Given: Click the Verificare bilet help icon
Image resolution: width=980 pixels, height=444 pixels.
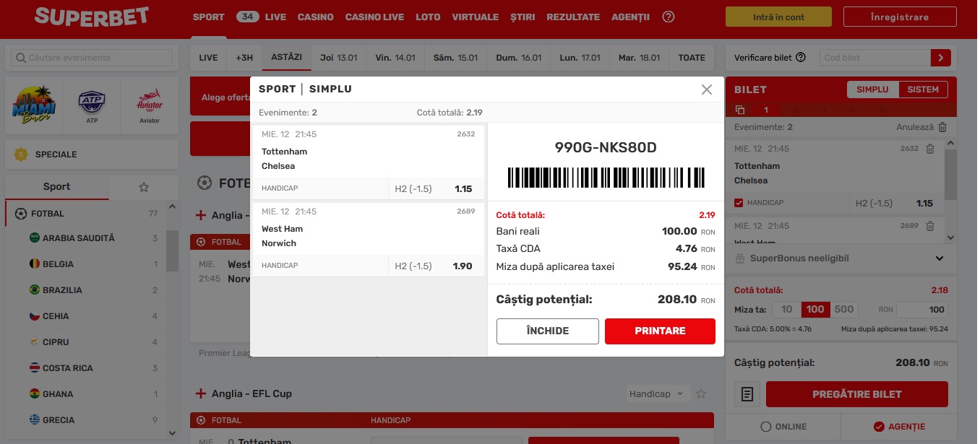Looking at the screenshot, I should pyautogui.click(x=801, y=58).
